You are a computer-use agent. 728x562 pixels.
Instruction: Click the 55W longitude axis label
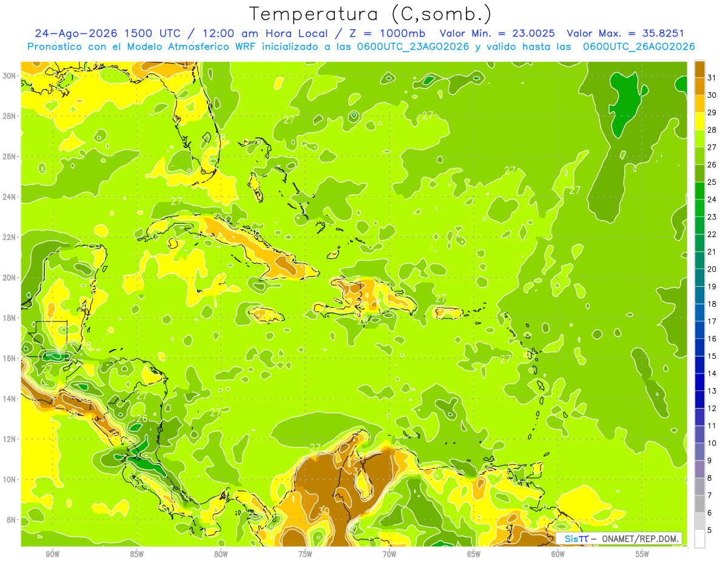(x=642, y=554)
